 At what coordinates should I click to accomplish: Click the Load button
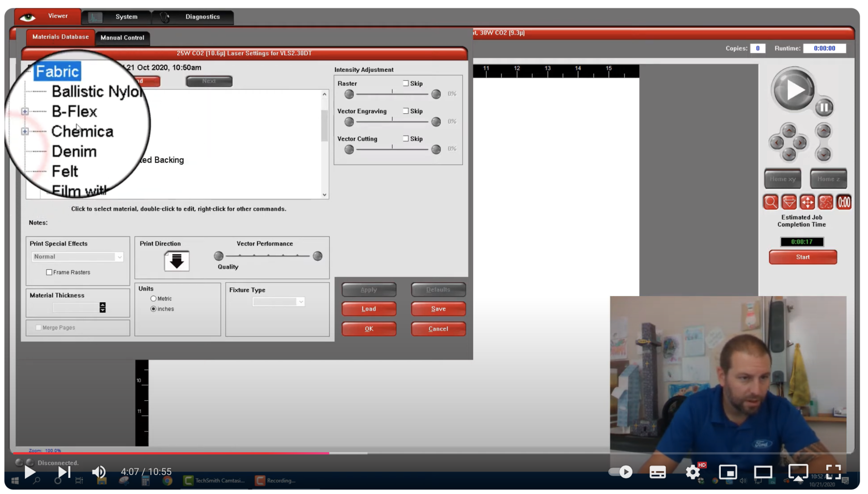[369, 309]
